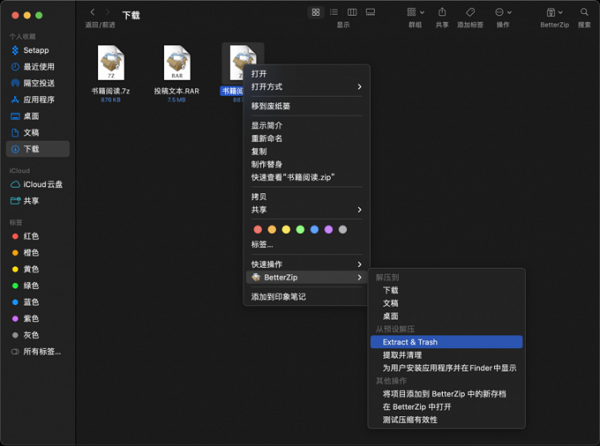
Task: Open the 操作 action dropdown in toolbar
Action: coord(502,12)
